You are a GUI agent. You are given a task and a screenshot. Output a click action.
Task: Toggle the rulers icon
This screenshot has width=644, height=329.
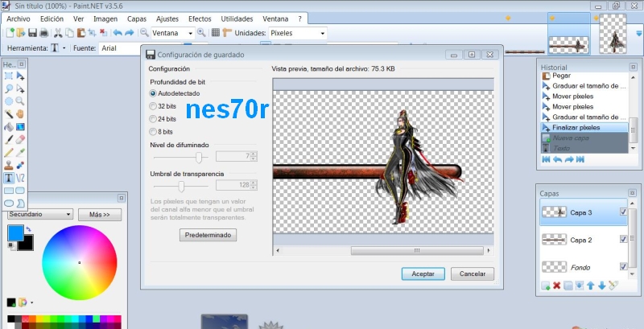point(227,33)
